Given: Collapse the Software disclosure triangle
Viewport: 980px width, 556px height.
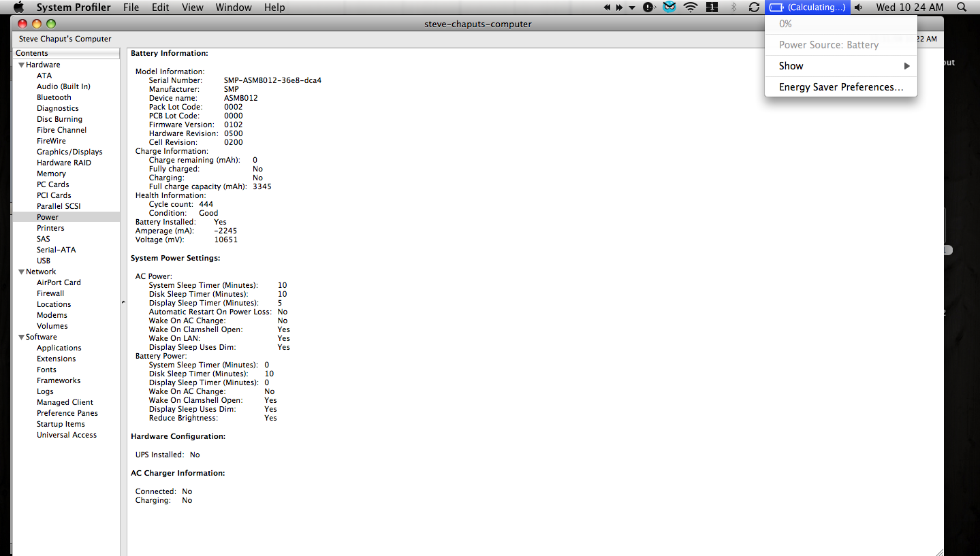Looking at the screenshot, I should click(22, 338).
